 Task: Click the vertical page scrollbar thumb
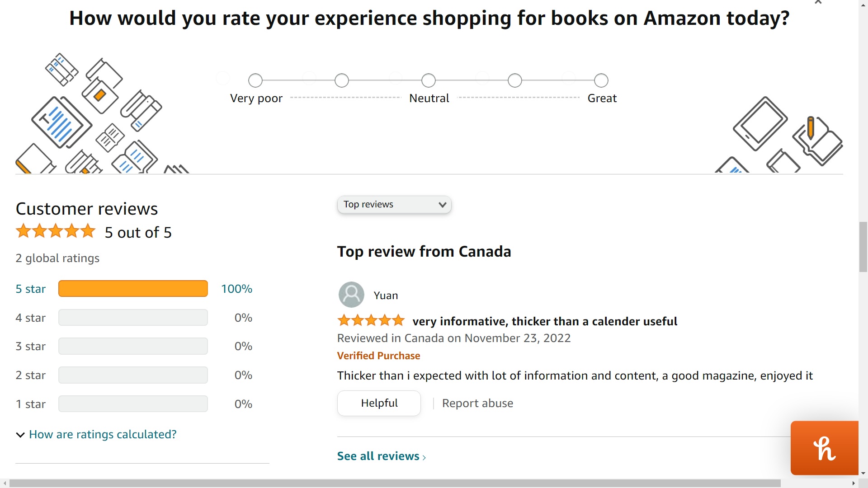863,247
